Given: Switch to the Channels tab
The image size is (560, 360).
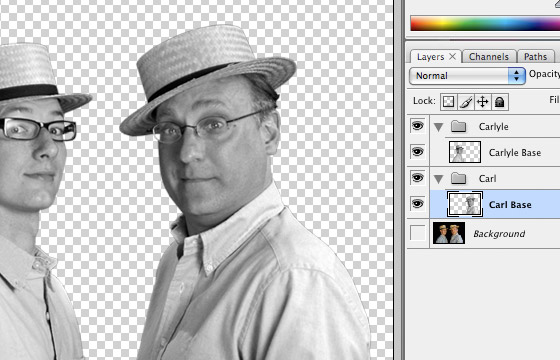Looking at the screenshot, I should 489,57.
